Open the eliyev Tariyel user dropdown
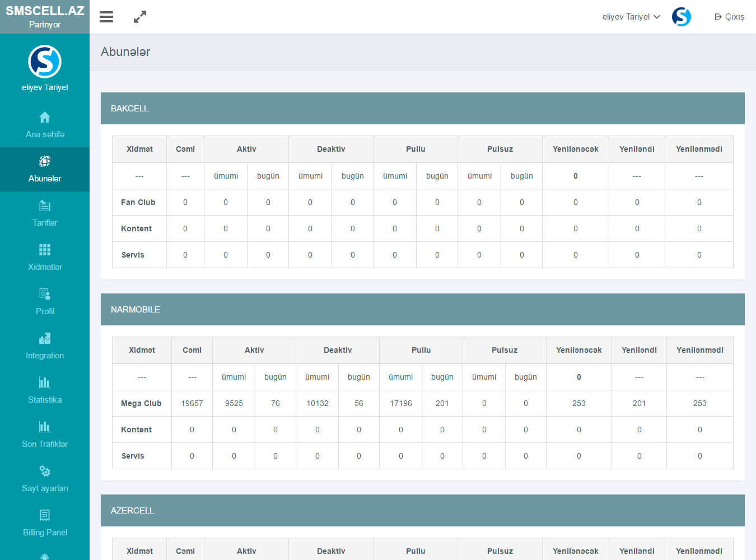This screenshot has height=560, width=756. [x=631, y=17]
